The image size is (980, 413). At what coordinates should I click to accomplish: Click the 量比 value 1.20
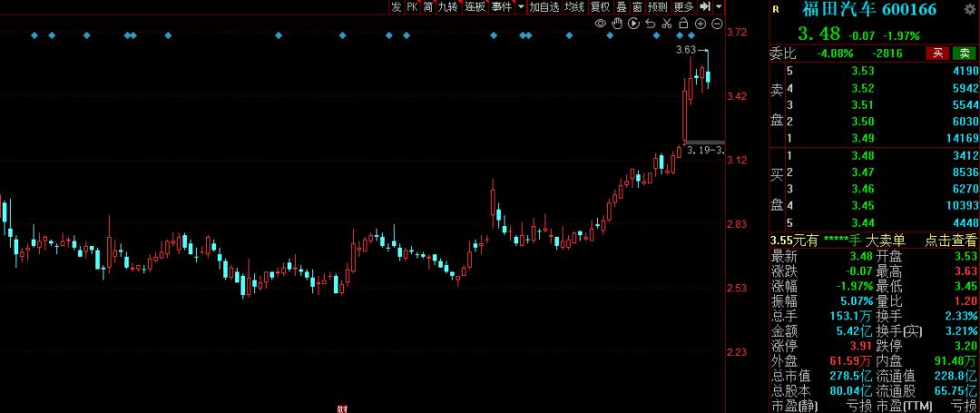point(965,300)
